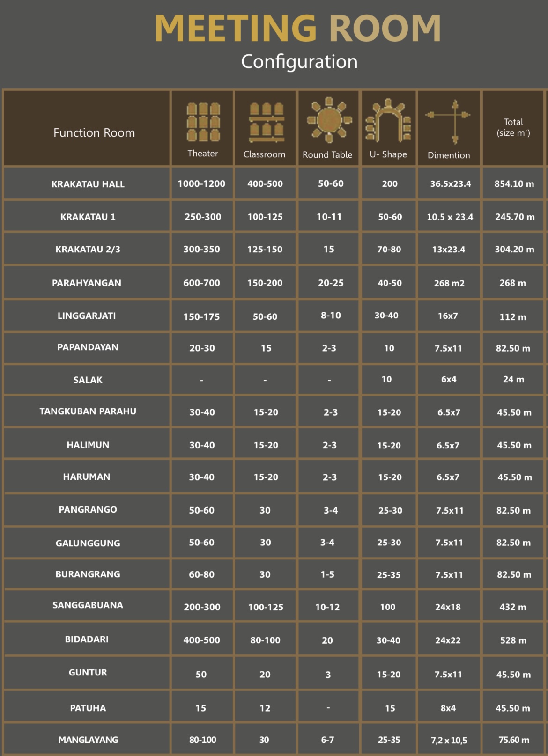Select the SALAK room name
The height and width of the screenshot is (756, 548).
(88, 380)
